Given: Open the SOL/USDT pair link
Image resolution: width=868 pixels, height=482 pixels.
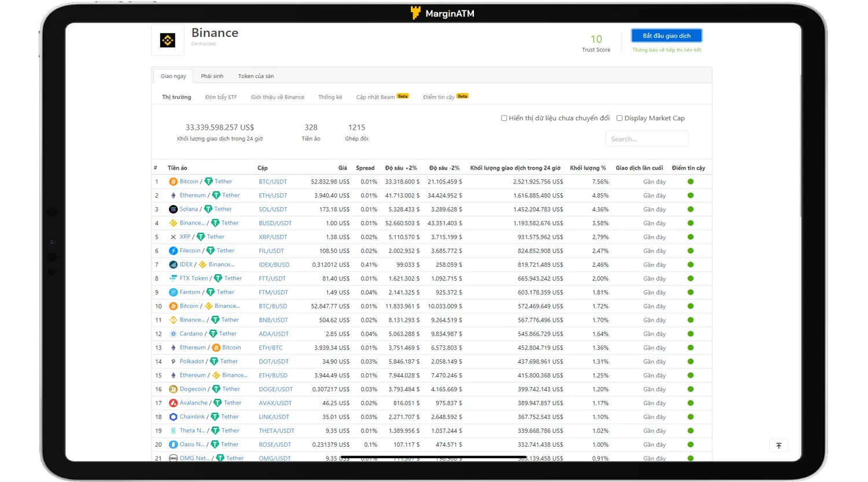Looking at the screenshot, I should click(273, 209).
